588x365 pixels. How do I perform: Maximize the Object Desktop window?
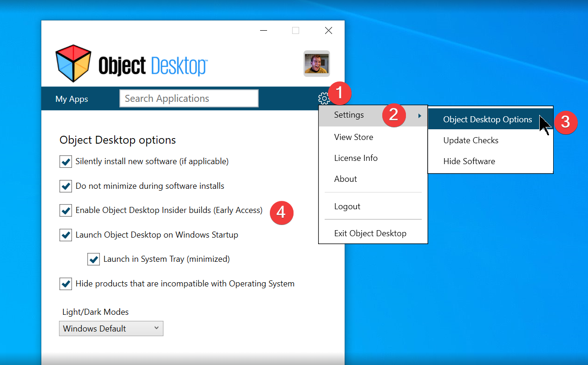click(x=295, y=31)
